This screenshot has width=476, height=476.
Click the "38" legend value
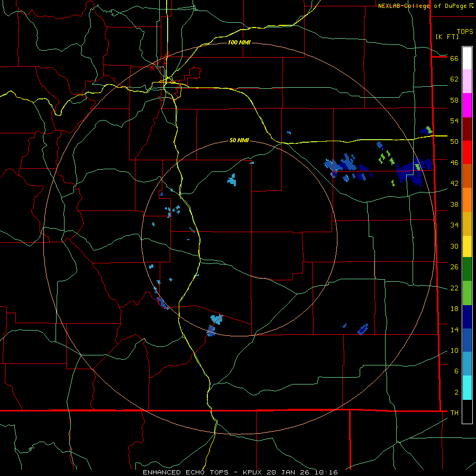pos(454,204)
